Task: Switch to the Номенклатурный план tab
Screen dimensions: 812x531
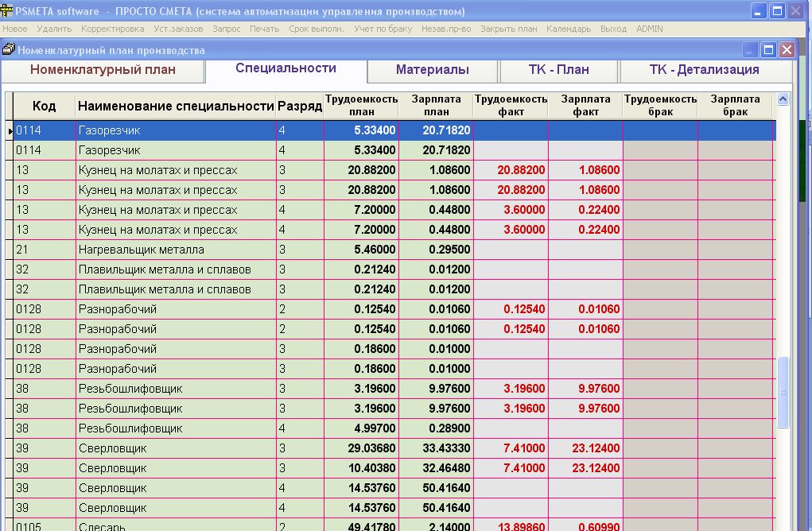Action: click(103, 70)
